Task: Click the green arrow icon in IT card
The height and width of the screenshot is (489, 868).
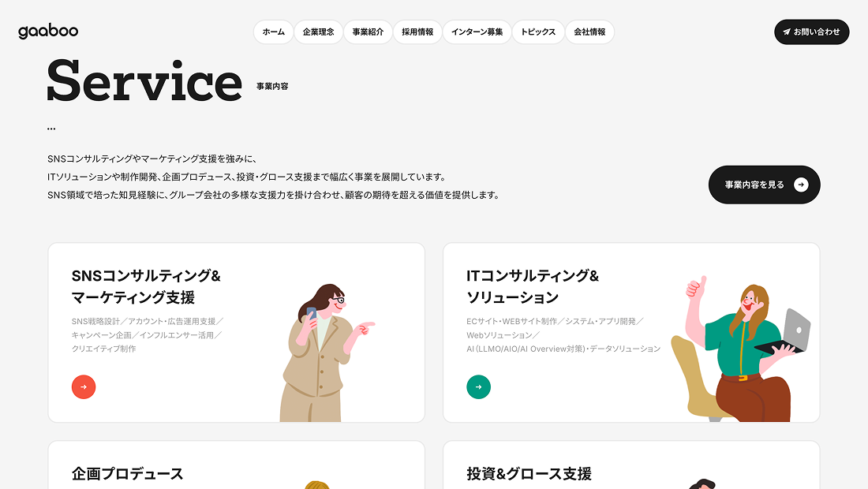Action: pyautogui.click(x=478, y=386)
